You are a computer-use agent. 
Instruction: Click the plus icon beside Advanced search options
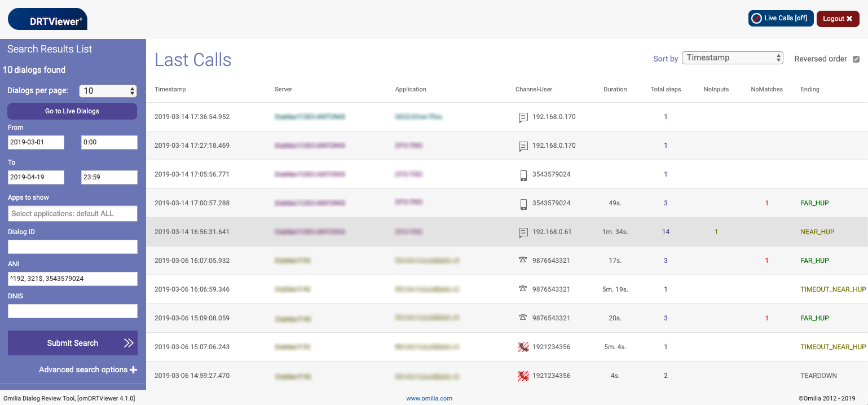(x=133, y=369)
